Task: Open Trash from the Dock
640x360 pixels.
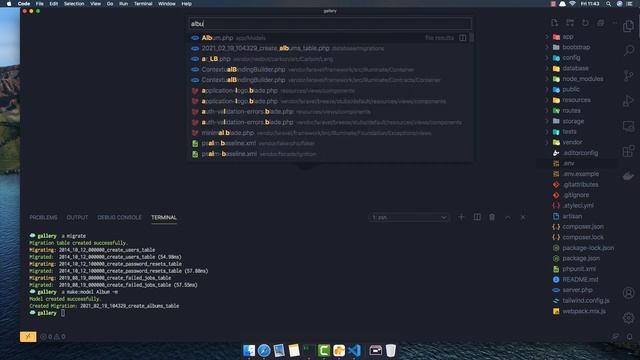Action: click(x=391, y=350)
